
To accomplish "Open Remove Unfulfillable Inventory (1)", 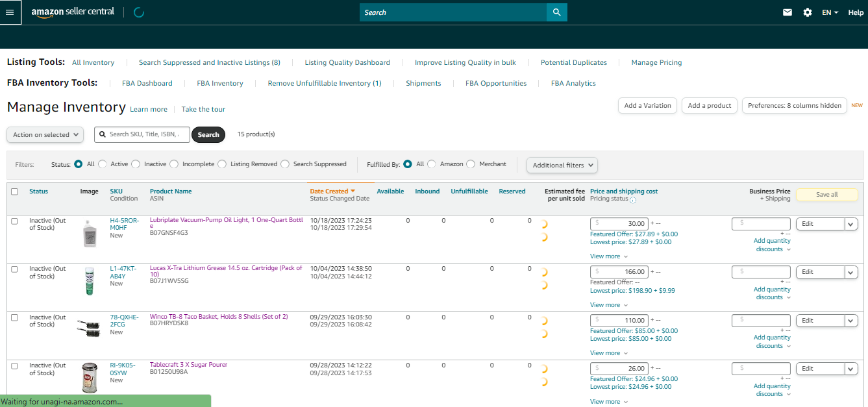I will (x=325, y=84).
